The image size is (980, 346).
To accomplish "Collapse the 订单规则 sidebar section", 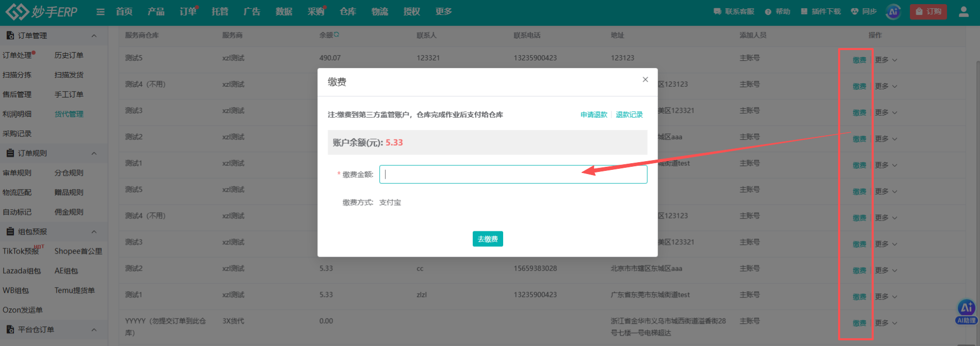I will point(94,153).
